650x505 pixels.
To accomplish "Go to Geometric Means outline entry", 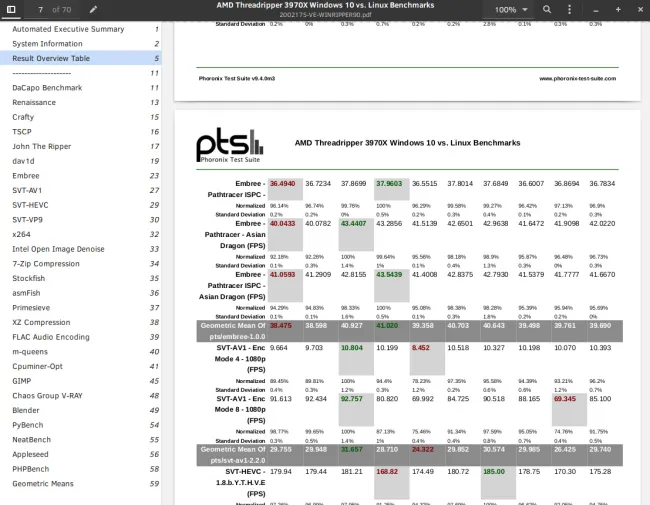I will [x=80, y=483].
